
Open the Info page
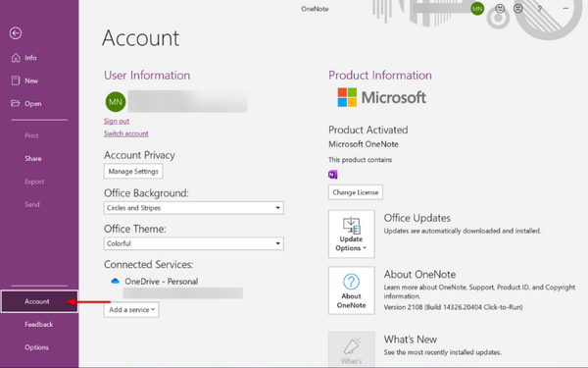24,58
